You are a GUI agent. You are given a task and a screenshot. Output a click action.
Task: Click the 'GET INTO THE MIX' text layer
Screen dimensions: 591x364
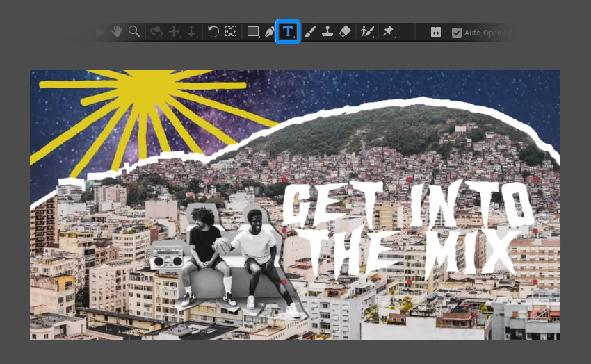(410, 230)
